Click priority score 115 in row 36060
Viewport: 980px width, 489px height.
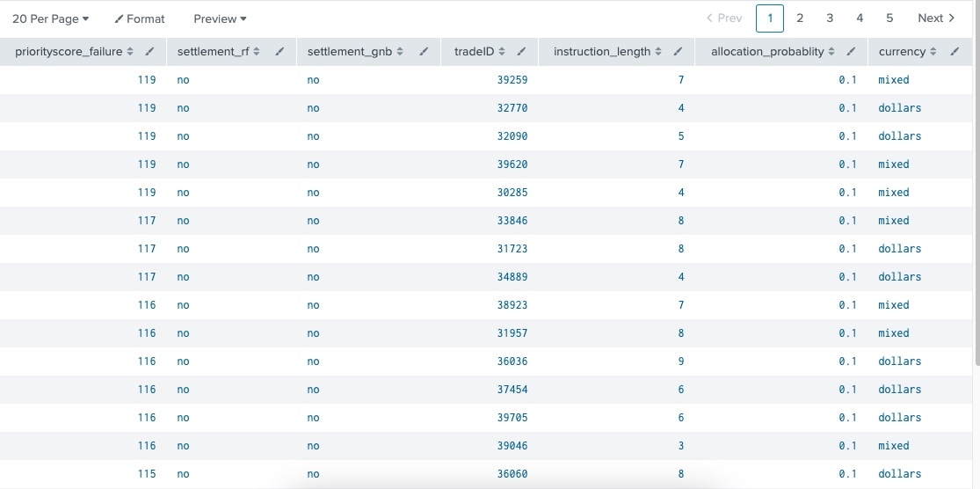[x=147, y=474]
